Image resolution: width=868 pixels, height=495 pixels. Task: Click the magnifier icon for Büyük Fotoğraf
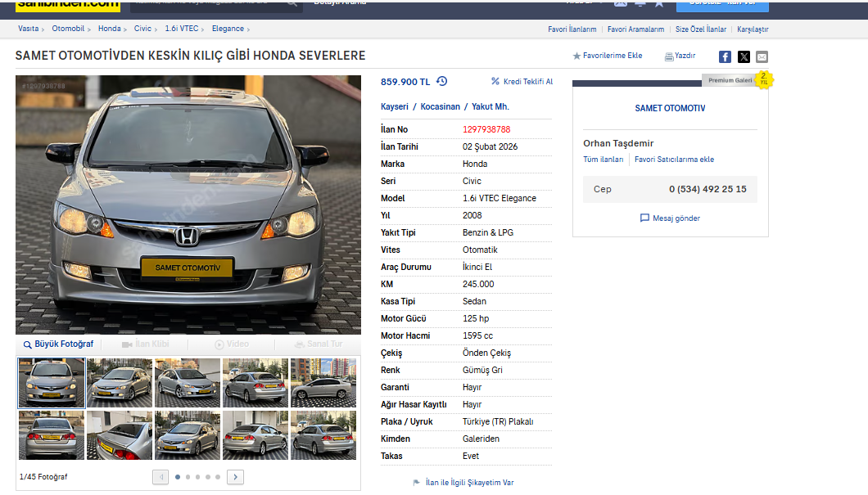coord(27,344)
